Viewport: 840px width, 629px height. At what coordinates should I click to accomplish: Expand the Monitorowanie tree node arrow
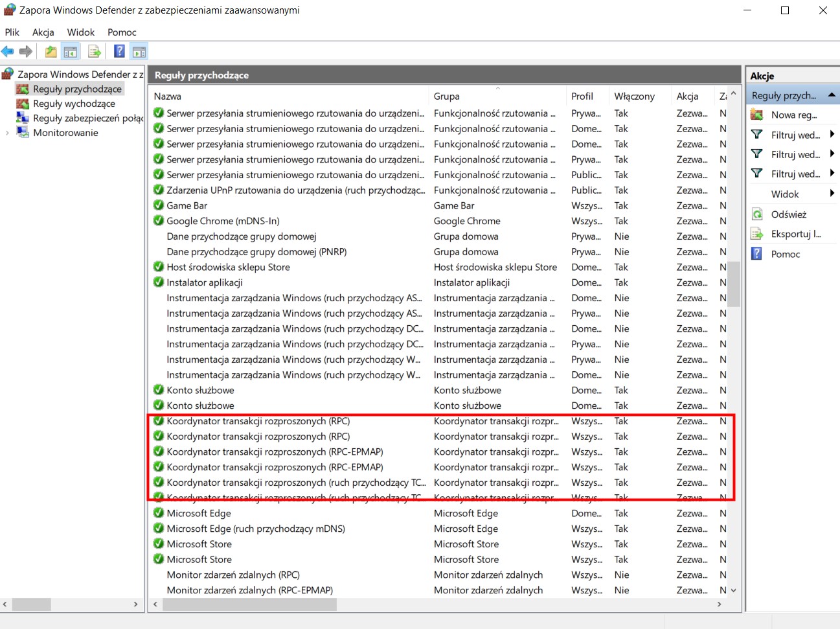pyautogui.click(x=7, y=133)
